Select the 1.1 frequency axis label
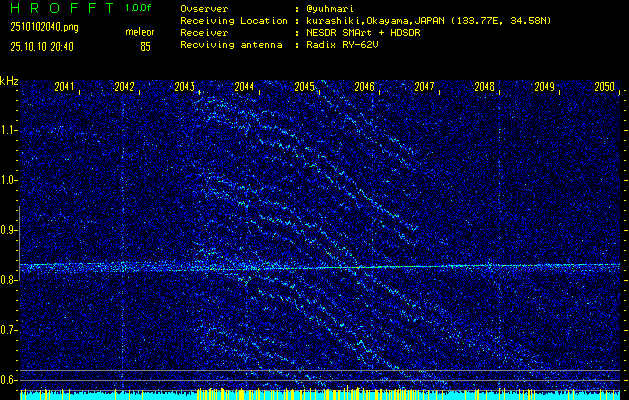The image size is (629, 400). tap(9, 130)
